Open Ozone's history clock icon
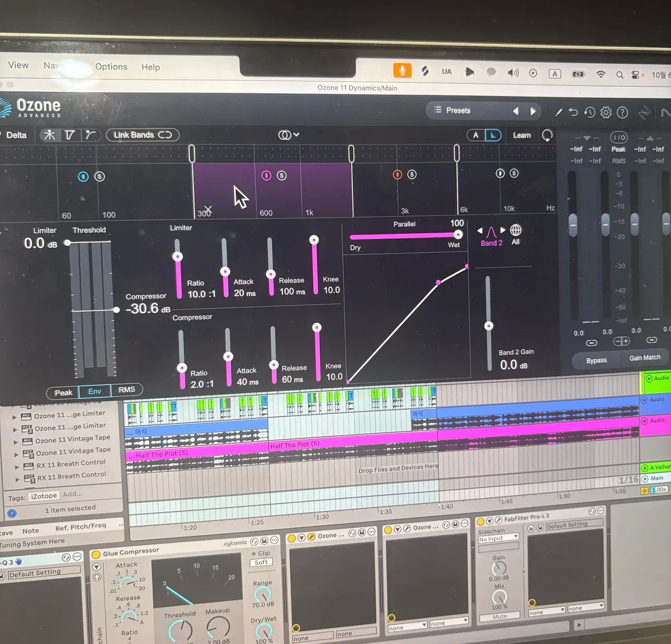The width and height of the screenshot is (671, 644). 589,112
